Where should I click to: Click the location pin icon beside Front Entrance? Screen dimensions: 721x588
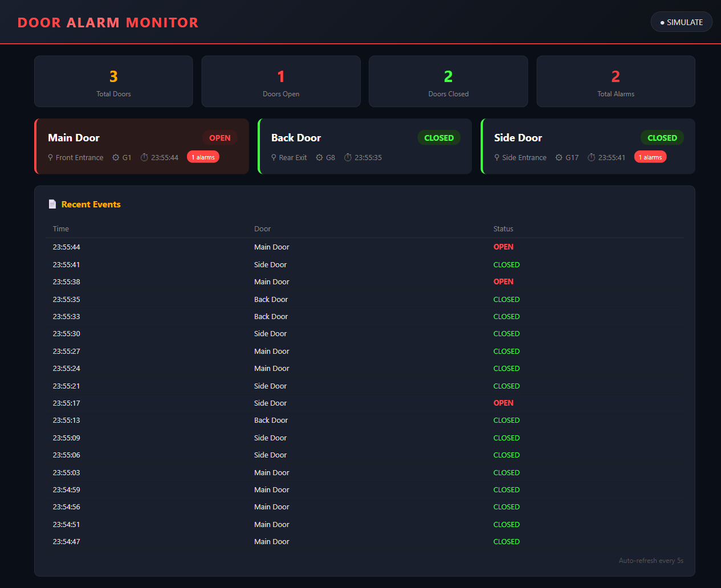[51, 157]
